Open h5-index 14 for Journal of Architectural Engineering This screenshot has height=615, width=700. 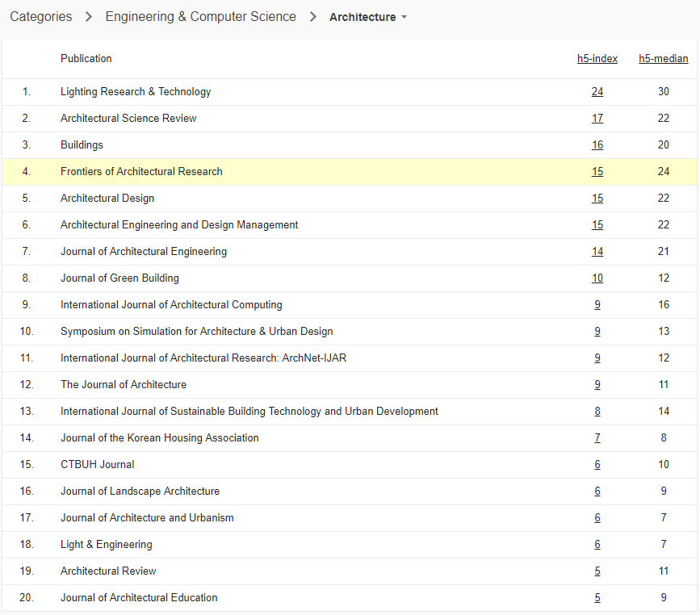[x=597, y=251]
